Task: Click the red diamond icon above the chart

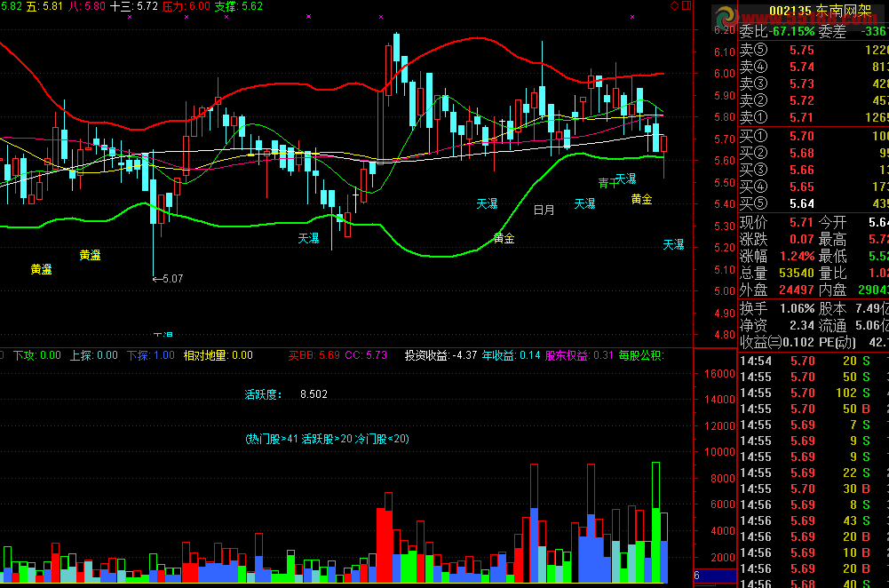Action: [675, 5]
